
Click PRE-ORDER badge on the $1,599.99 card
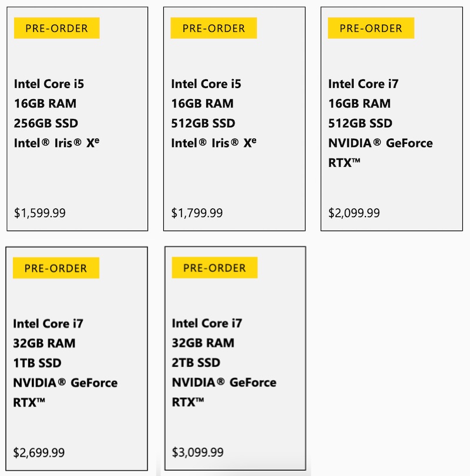tap(56, 28)
